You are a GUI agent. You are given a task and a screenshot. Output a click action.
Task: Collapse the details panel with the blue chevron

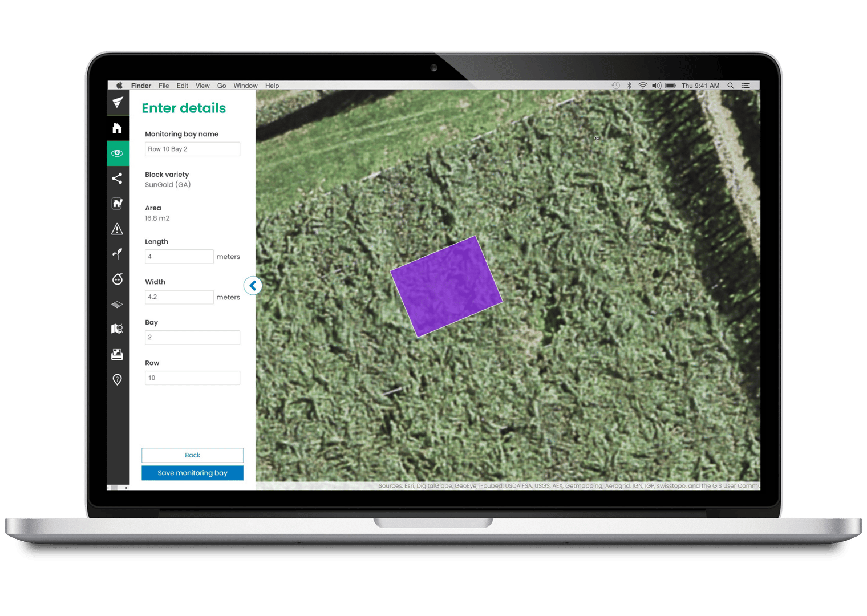(253, 286)
